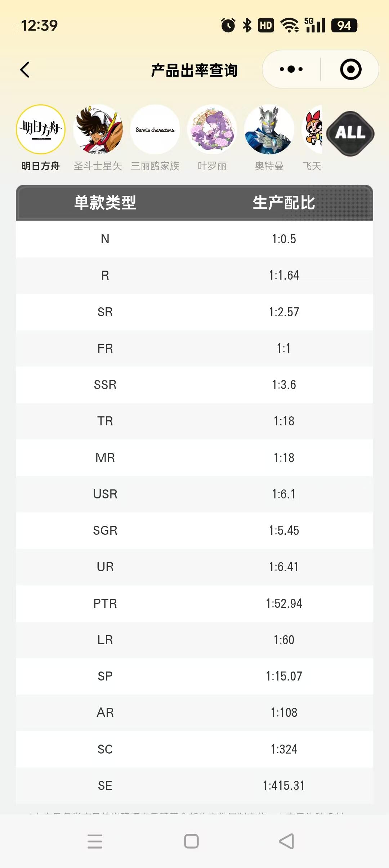This screenshot has height=868, width=389.
Task: Select the 飞天 Powerpuff icon
Action: [x=313, y=130]
